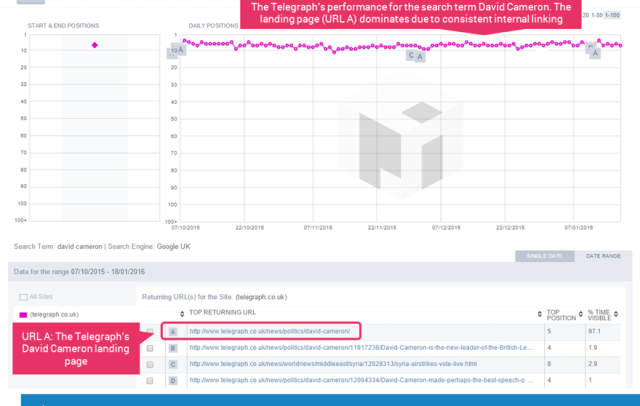Switch to the Date Range tab
The width and height of the screenshot is (640, 406).
point(603,256)
